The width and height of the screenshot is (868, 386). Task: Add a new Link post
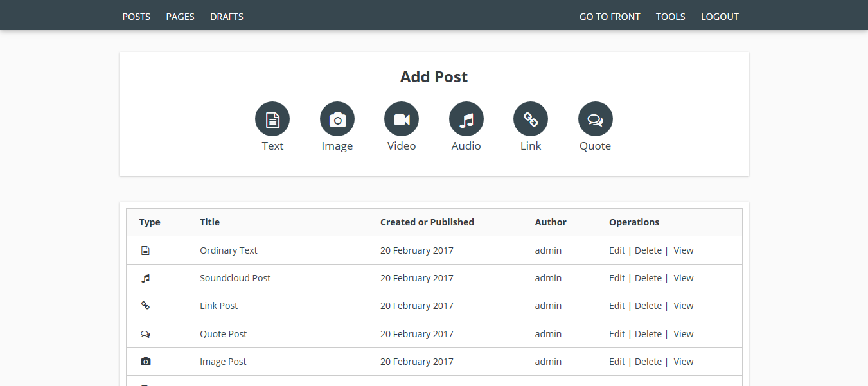[x=531, y=119]
